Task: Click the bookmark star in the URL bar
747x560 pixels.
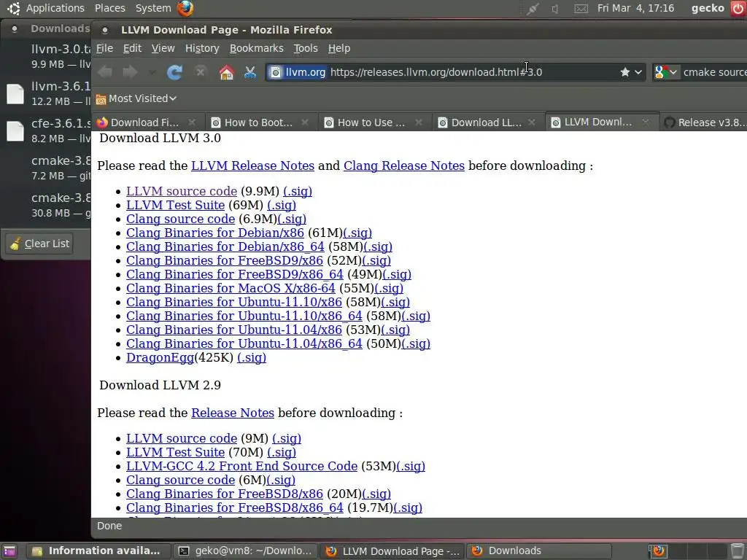Action: tap(625, 72)
